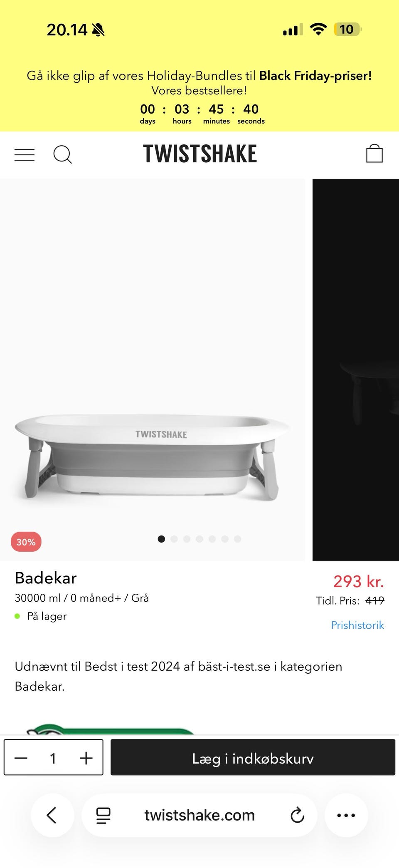Open the shopping bag cart
Screen dimensions: 399x868
coord(374,154)
